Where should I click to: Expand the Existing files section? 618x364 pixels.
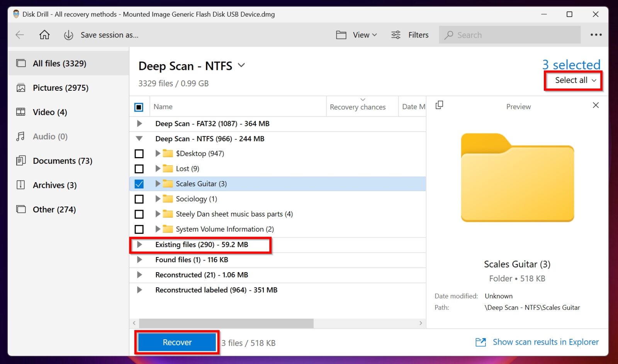[139, 244]
